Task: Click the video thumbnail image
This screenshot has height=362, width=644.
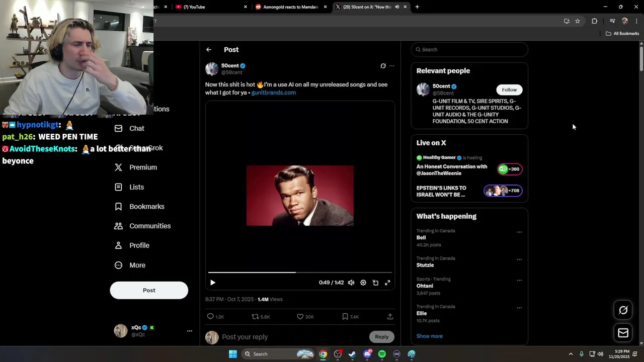Action: pyautogui.click(x=300, y=196)
